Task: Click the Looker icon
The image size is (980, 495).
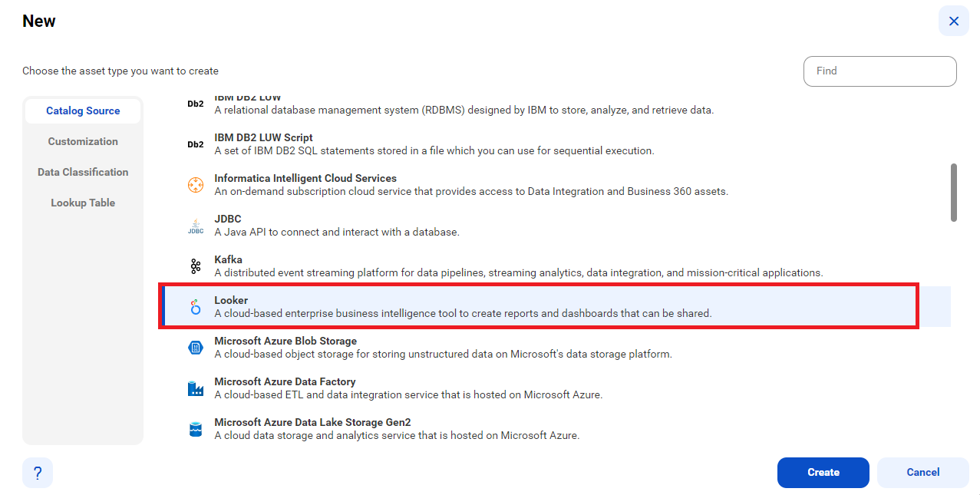Action: [x=196, y=307]
